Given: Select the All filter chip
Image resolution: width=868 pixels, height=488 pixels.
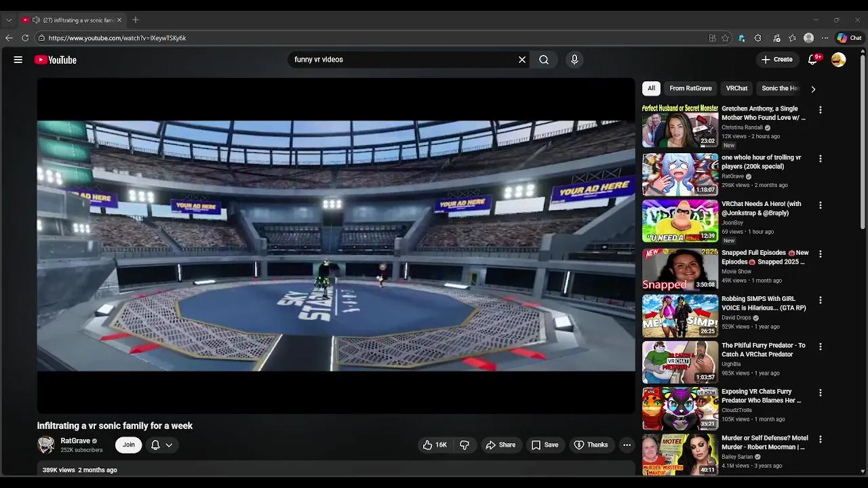Looking at the screenshot, I should (651, 88).
